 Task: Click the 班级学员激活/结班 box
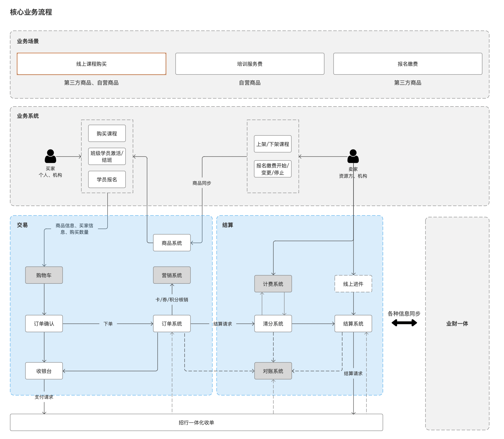click(107, 156)
